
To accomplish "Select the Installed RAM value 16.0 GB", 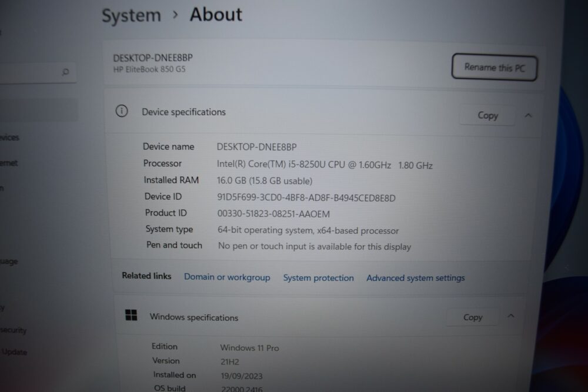I will tap(265, 180).
